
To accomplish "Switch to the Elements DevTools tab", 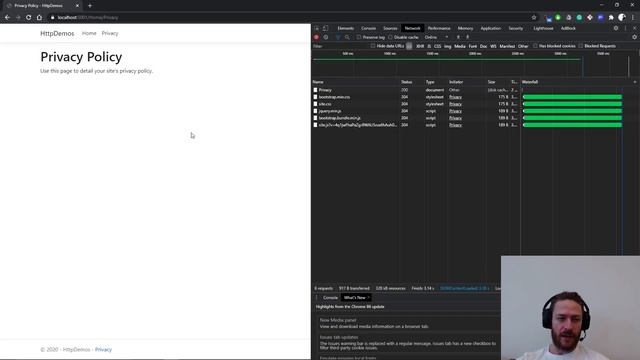I will pos(346,28).
